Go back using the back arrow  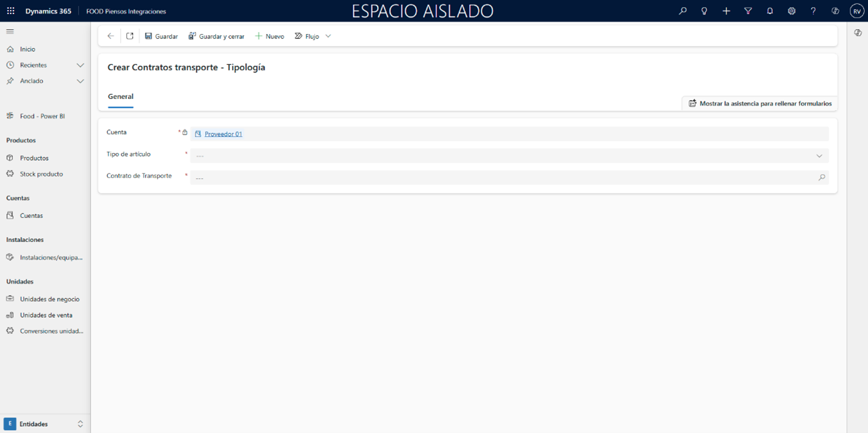pyautogui.click(x=111, y=36)
